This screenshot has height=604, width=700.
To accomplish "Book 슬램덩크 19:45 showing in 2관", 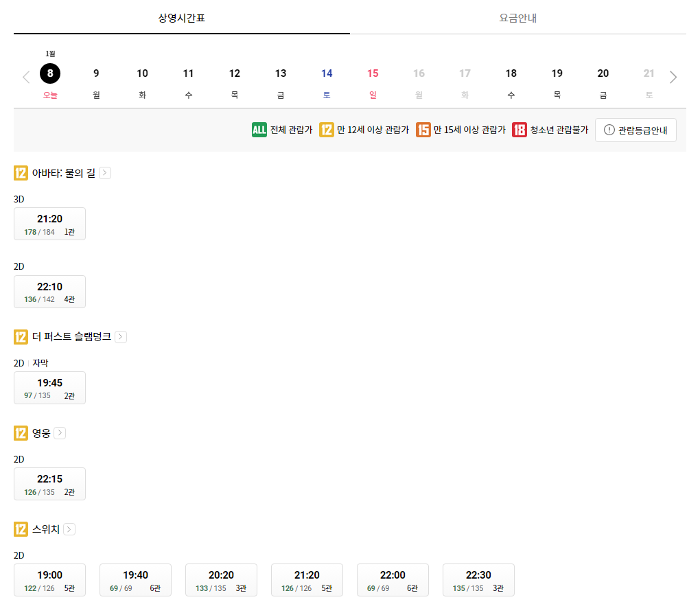I will (x=49, y=388).
